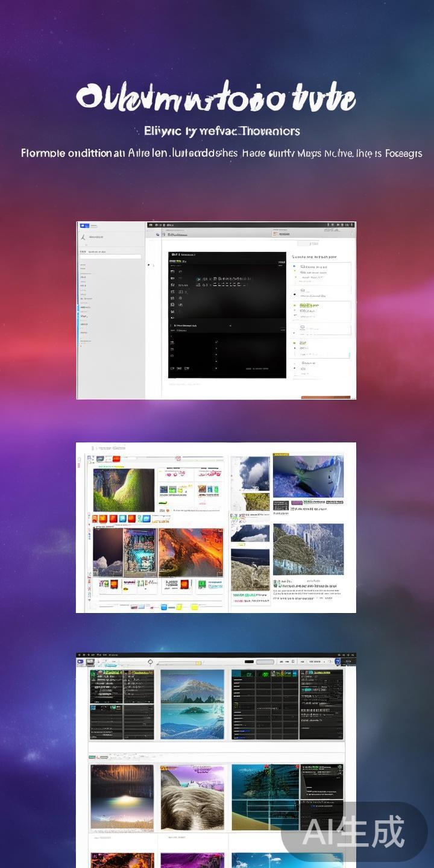Viewport: 434px width, 868px height.
Task: Toggle the green-highlighted entry in the right-hand list
Action: coord(307,306)
